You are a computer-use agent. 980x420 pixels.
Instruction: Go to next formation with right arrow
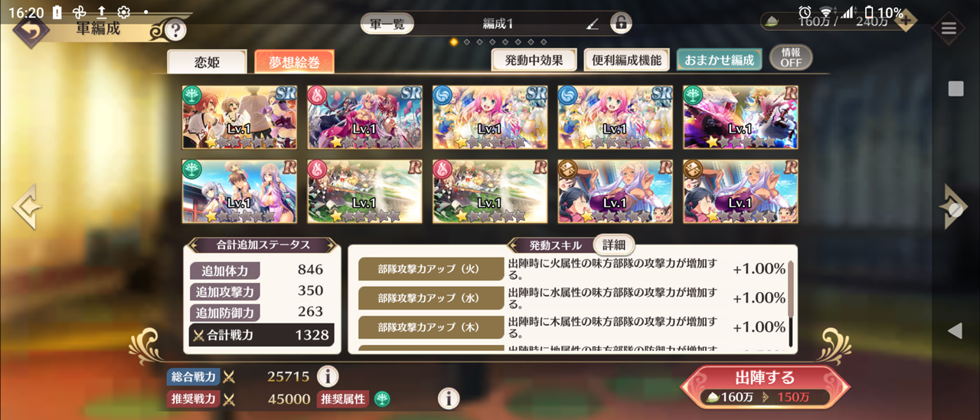954,207
